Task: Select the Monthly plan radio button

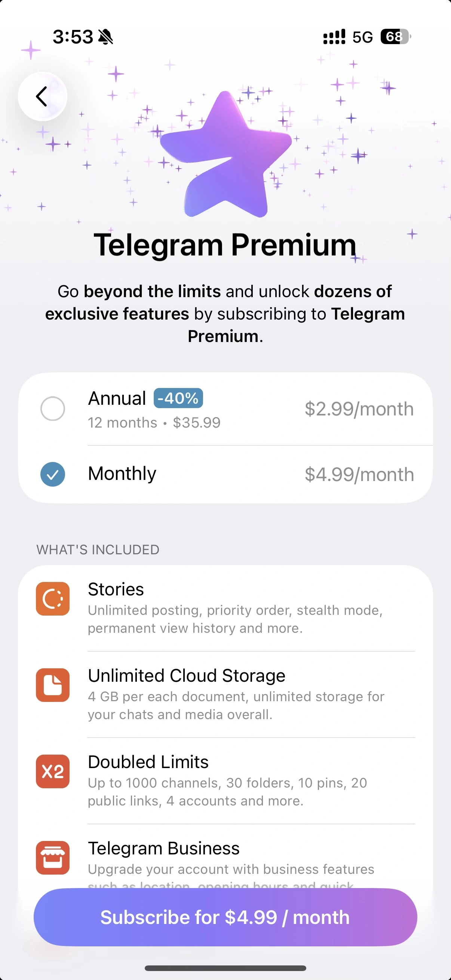Action: pos(52,474)
